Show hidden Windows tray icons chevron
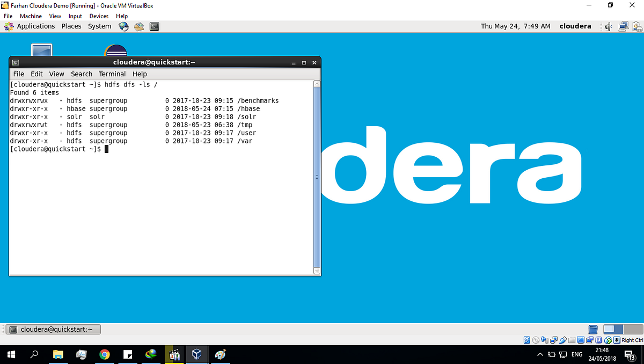The height and width of the screenshot is (364, 644). pyautogui.click(x=540, y=354)
